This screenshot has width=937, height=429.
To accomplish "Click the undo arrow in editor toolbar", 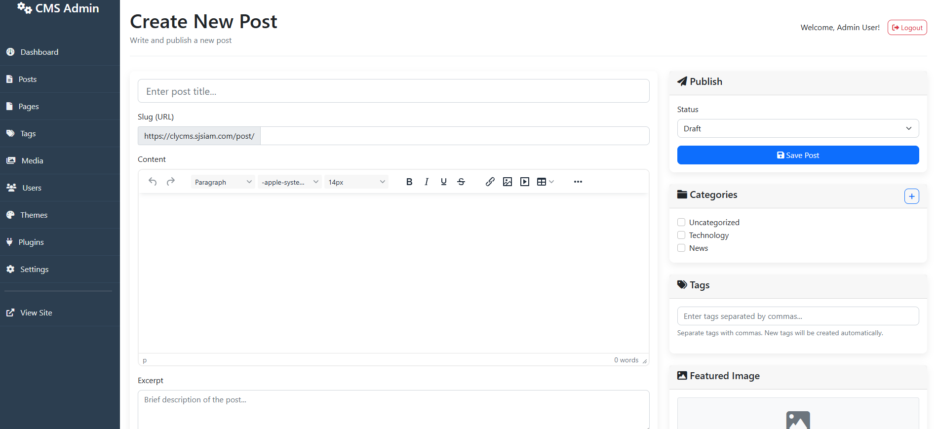I will [x=153, y=182].
